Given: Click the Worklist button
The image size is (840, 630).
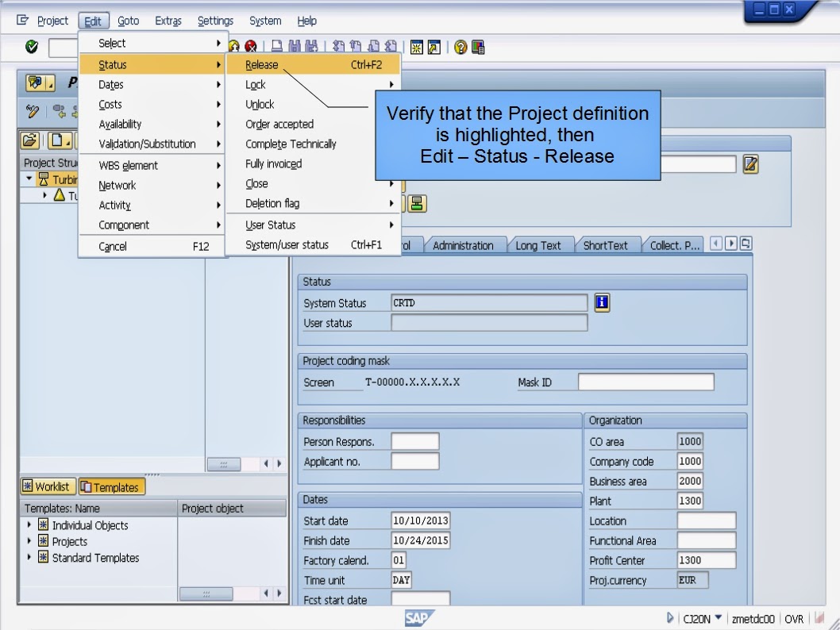Looking at the screenshot, I should pyautogui.click(x=48, y=486).
